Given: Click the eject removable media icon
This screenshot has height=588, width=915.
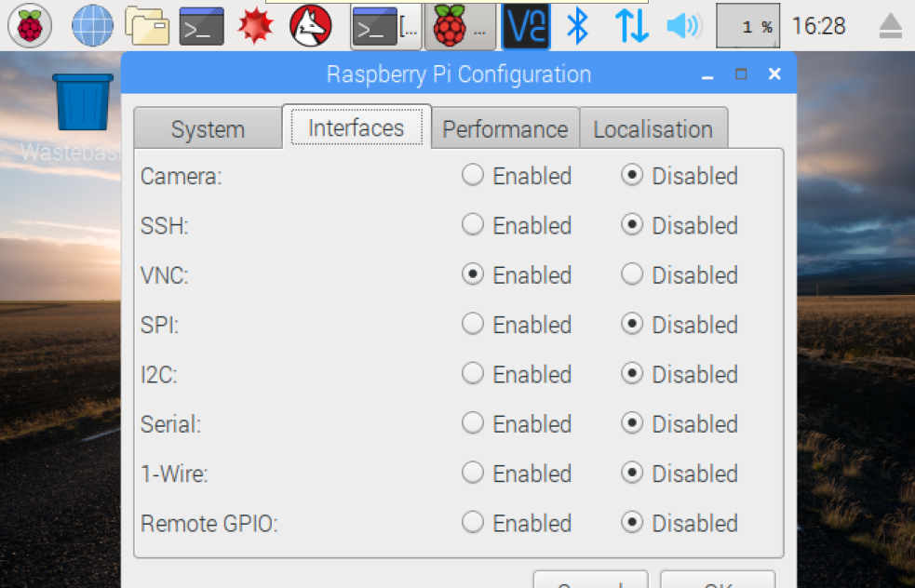Looking at the screenshot, I should (x=890, y=25).
